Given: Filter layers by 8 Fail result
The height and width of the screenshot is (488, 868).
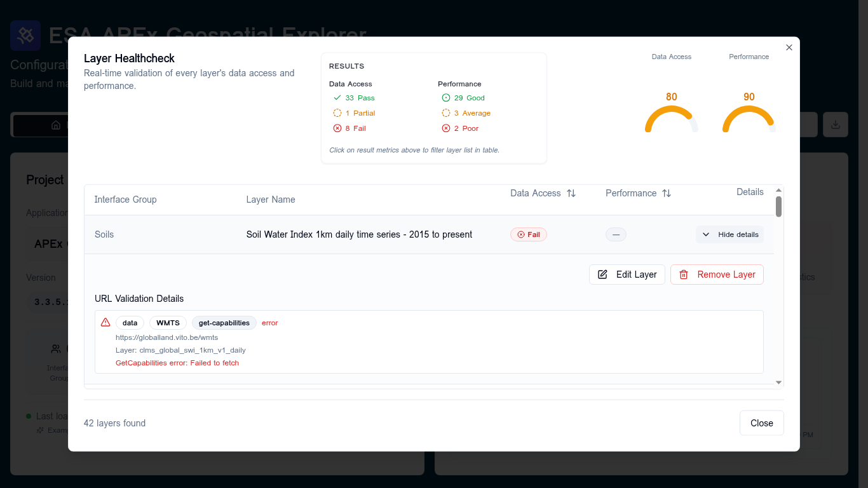Looking at the screenshot, I should point(349,128).
